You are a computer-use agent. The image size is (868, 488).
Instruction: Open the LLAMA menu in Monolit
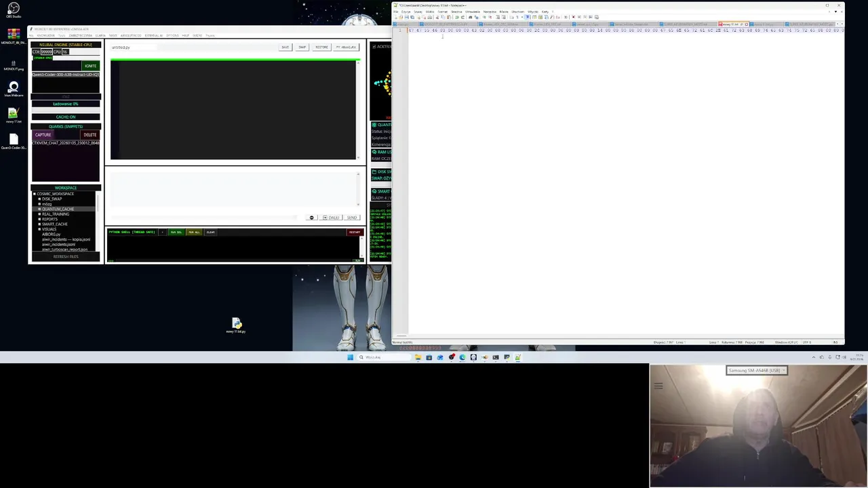tap(100, 35)
